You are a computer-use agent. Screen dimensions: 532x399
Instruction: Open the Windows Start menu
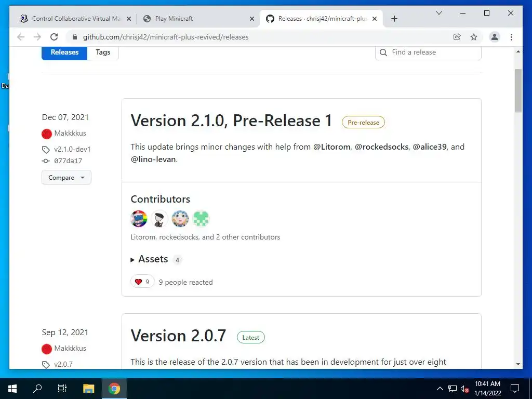(12, 389)
